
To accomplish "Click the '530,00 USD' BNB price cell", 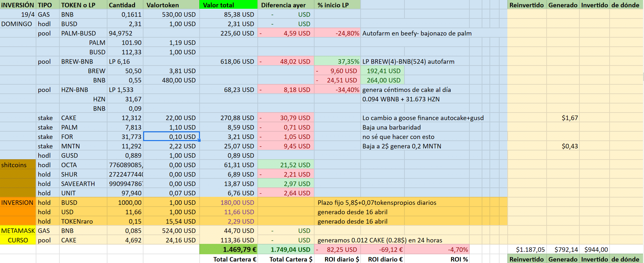I will click(x=171, y=14).
